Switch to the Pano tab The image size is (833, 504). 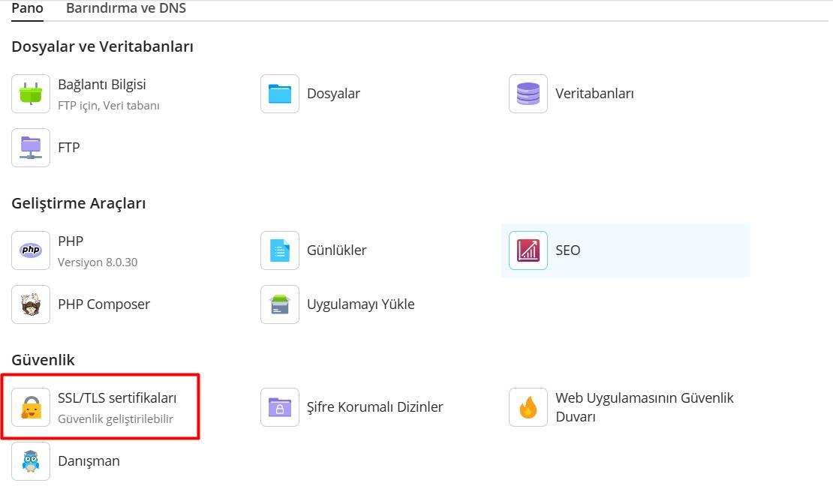click(x=27, y=9)
